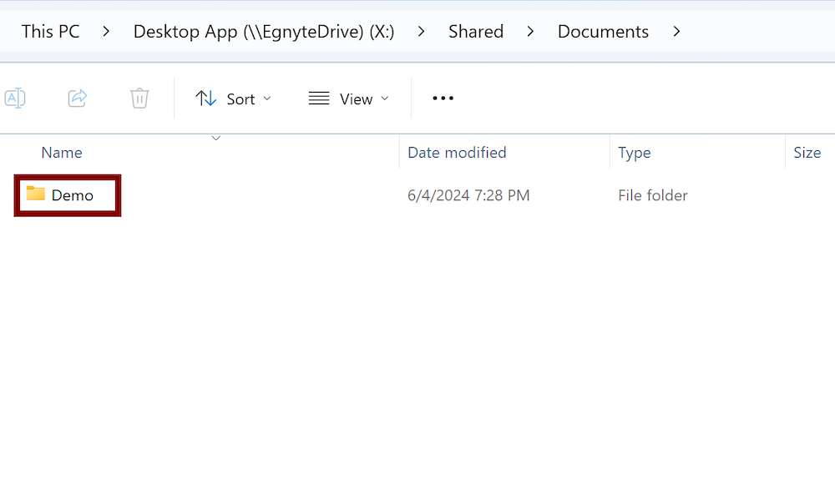835x504 pixels.
Task: Open the chevron next to Shared breadcrumb
Action: point(530,31)
